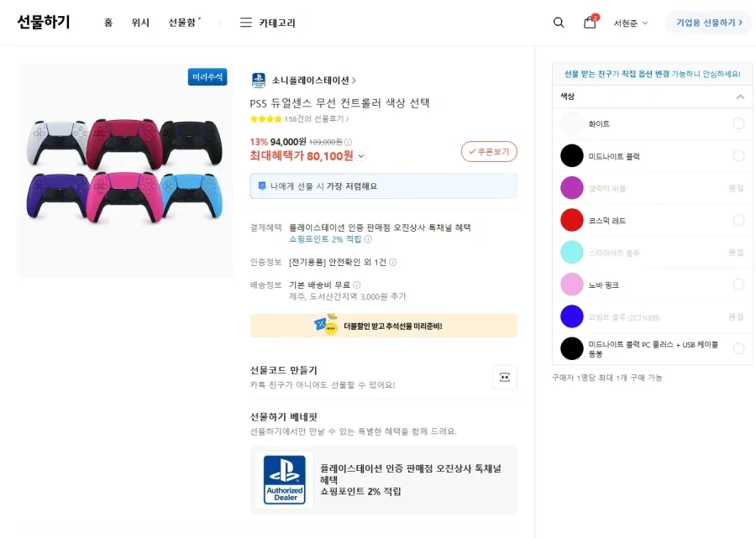Click the option change notice banner text
The width and height of the screenshot is (756, 538).
click(x=653, y=74)
